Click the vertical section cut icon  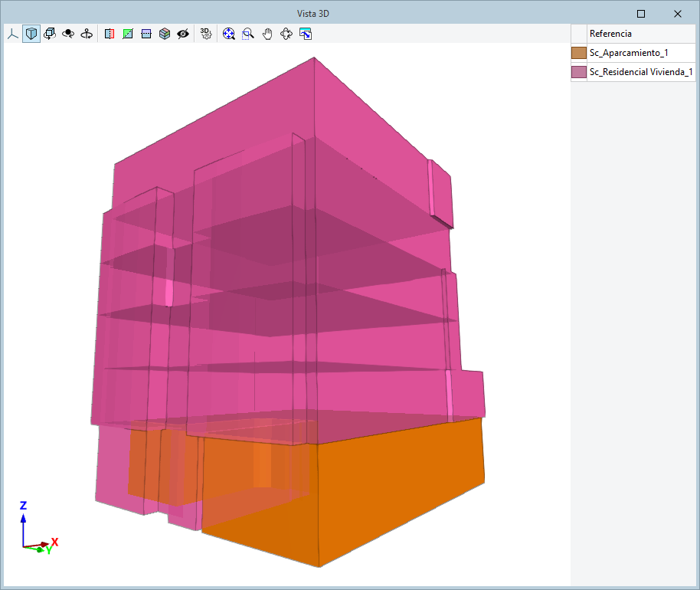pos(109,34)
